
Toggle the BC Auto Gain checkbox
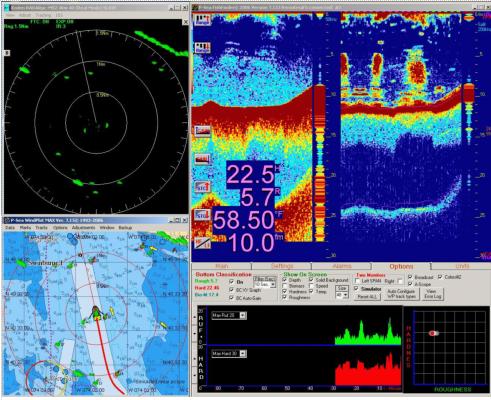(x=232, y=298)
